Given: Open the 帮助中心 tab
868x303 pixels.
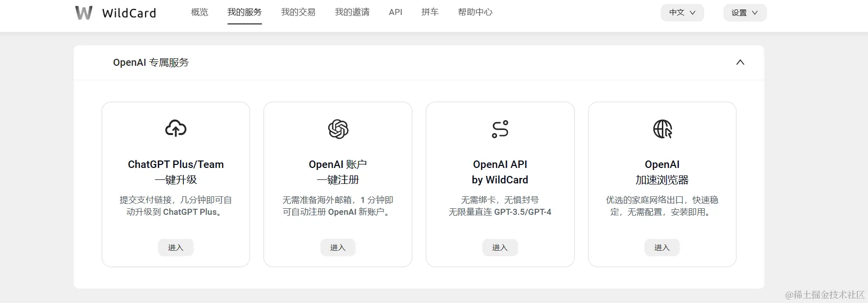Looking at the screenshot, I should [475, 12].
